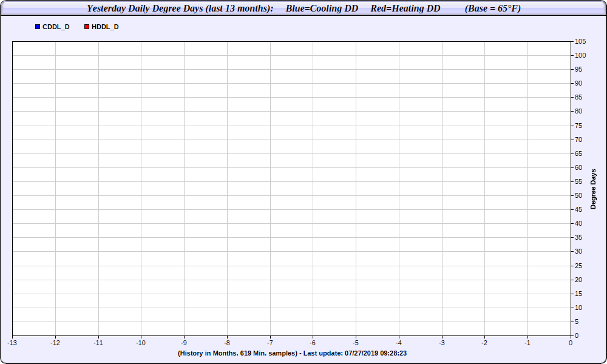Click the 85 y-axis label

[578, 97]
